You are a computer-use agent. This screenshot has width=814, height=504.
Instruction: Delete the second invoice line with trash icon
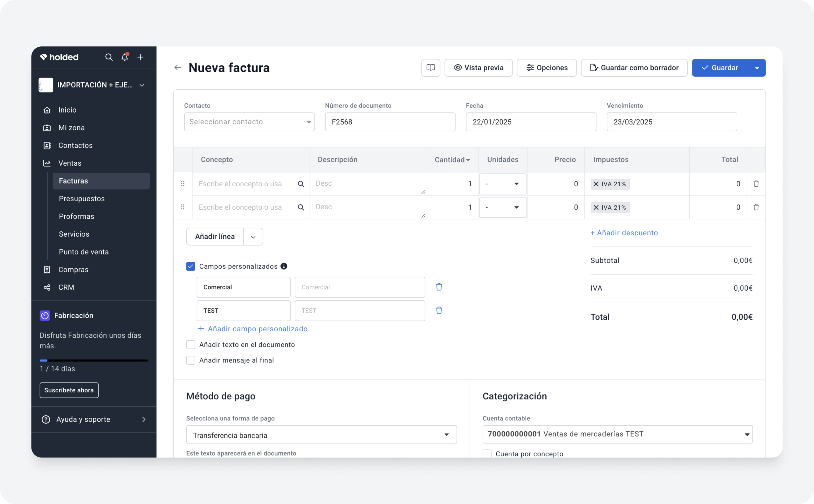click(756, 207)
